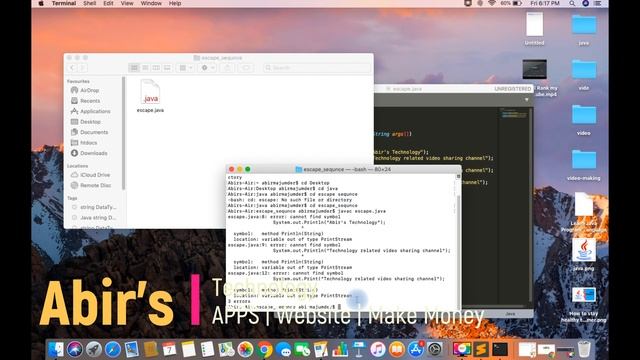Open the Edit menu
The height and width of the screenshot is (360, 640).
(x=108, y=3)
